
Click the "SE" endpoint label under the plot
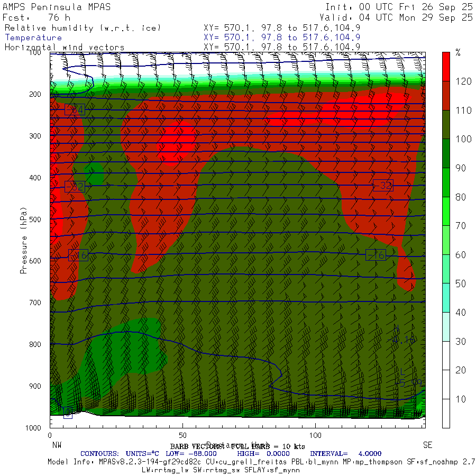428,445
